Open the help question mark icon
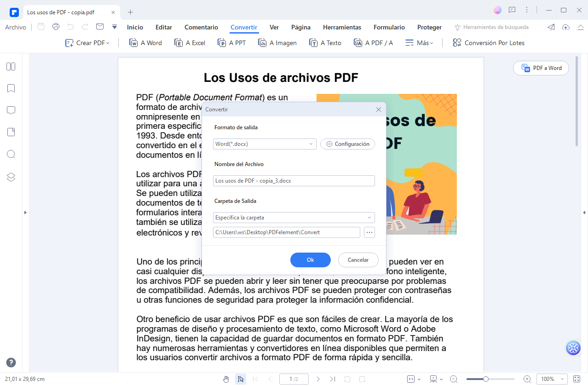The width and height of the screenshot is (588, 386). [x=11, y=363]
